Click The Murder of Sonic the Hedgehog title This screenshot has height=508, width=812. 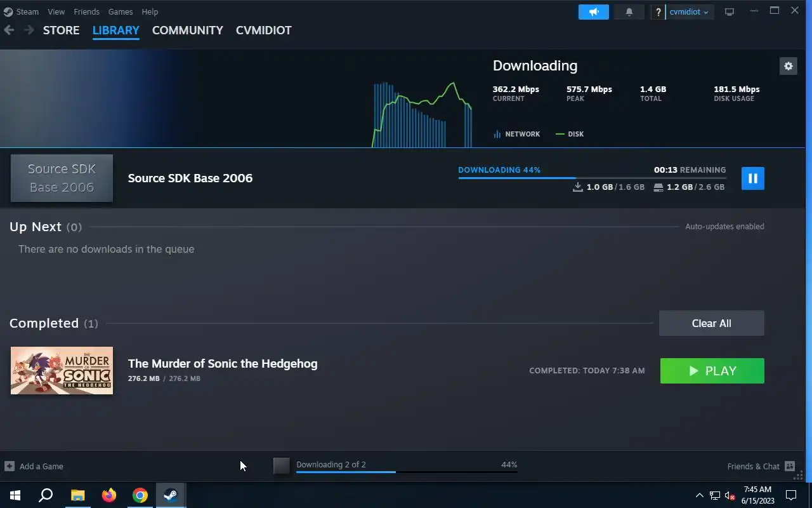pos(223,363)
